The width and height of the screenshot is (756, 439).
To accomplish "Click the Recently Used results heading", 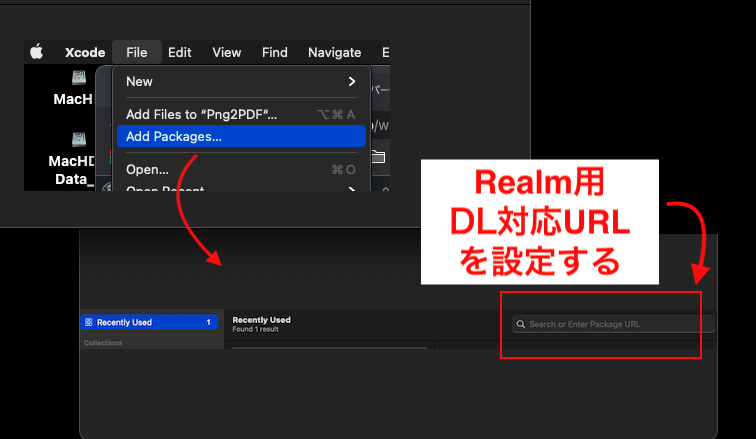I will (x=261, y=319).
